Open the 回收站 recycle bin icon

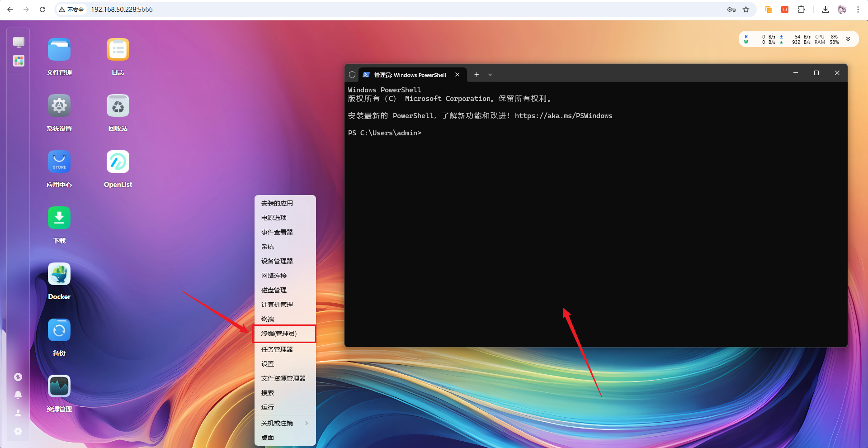click(118, 106)
